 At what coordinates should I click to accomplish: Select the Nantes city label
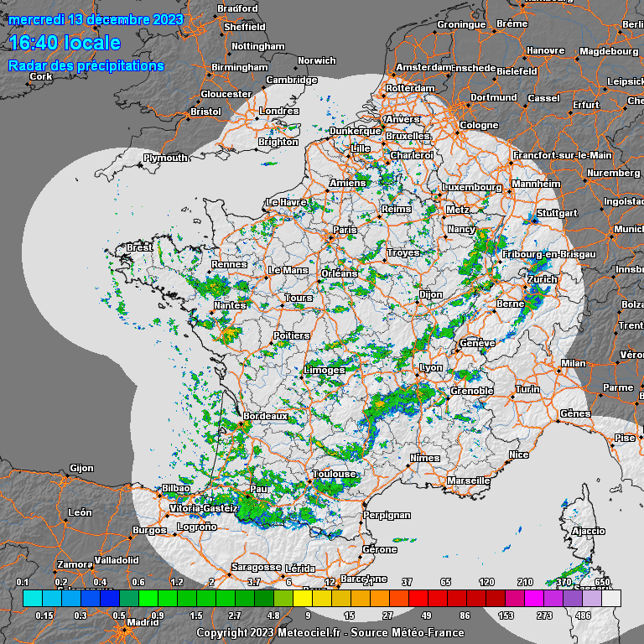click(x=230, y=305)
